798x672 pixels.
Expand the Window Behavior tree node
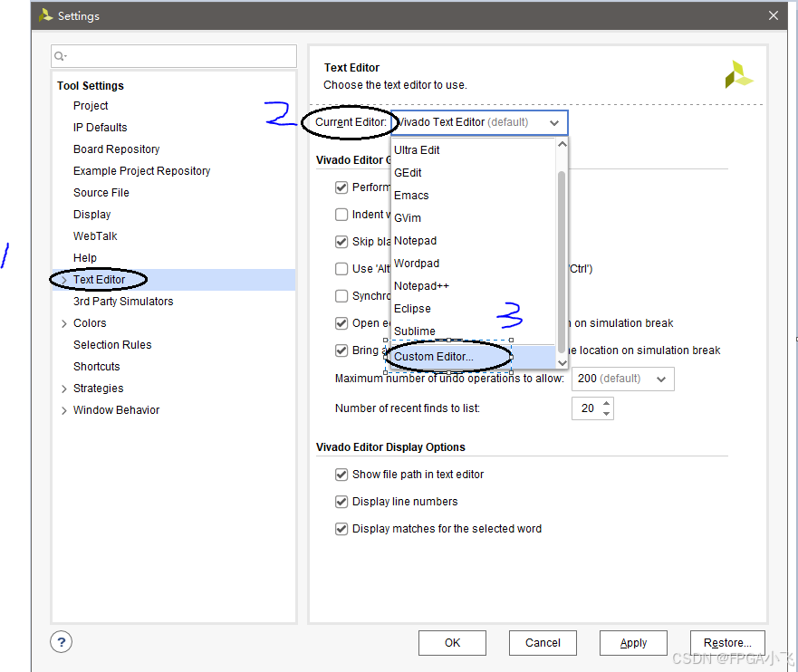[64, 410]
